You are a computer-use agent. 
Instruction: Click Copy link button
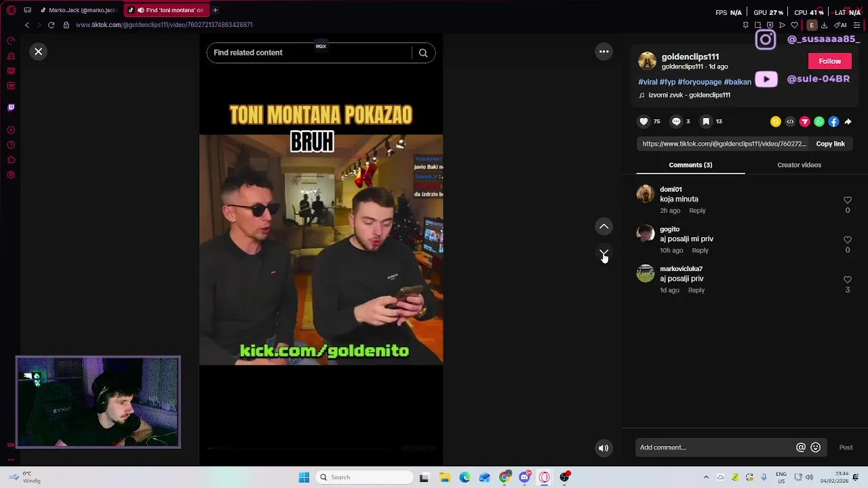pyautogui.click(x=830, y=144)
